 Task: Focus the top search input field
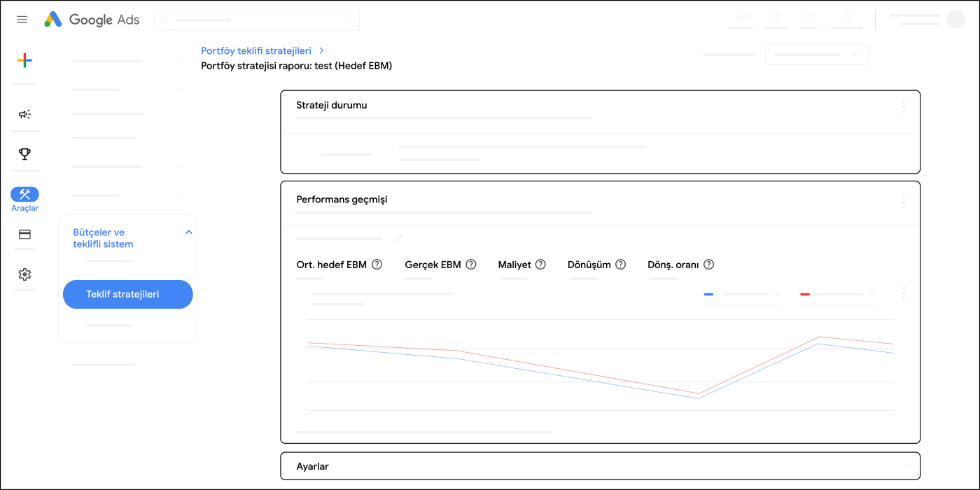257,20
